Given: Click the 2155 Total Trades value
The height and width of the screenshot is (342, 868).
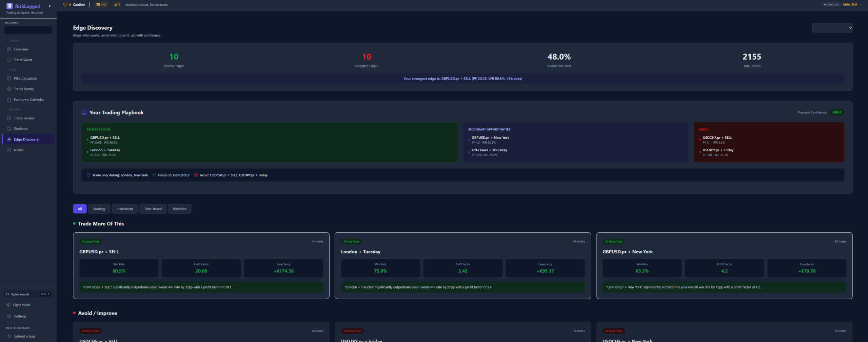Looking at the screenshot, I should [x=752, y=57].
